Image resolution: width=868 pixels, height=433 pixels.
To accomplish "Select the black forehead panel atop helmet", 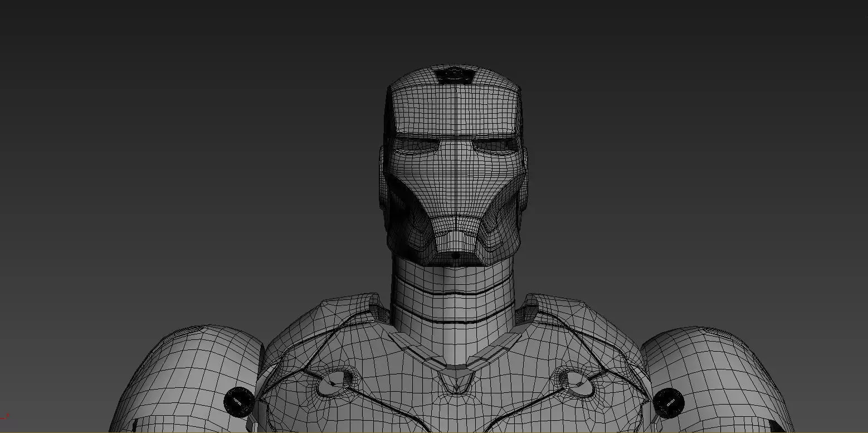I will (455, 75).
